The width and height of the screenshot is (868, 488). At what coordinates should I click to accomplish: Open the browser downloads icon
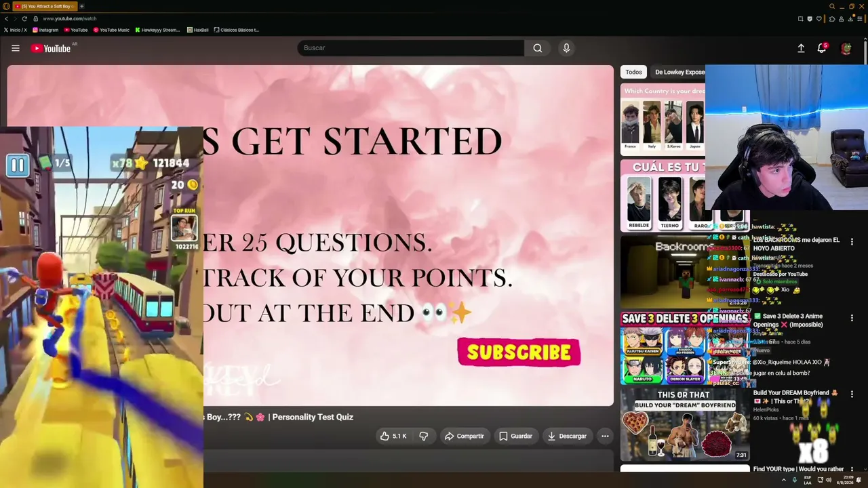(851, 18)
